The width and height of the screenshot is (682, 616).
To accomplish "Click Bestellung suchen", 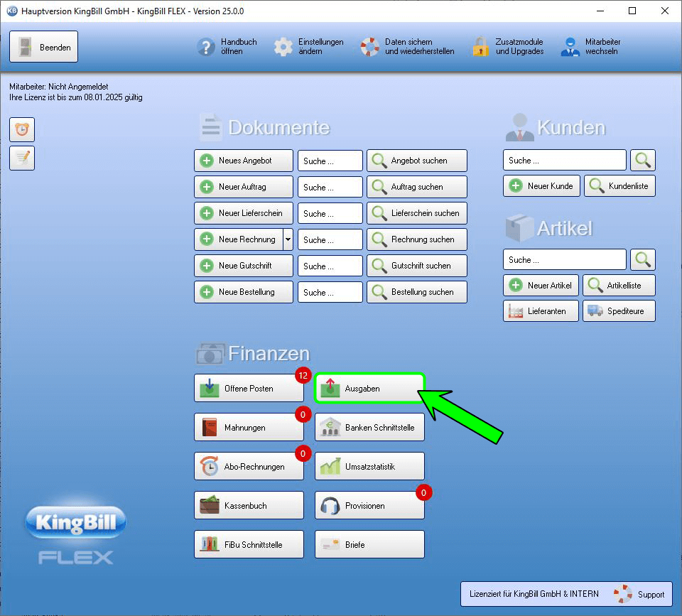I will 417,292.
